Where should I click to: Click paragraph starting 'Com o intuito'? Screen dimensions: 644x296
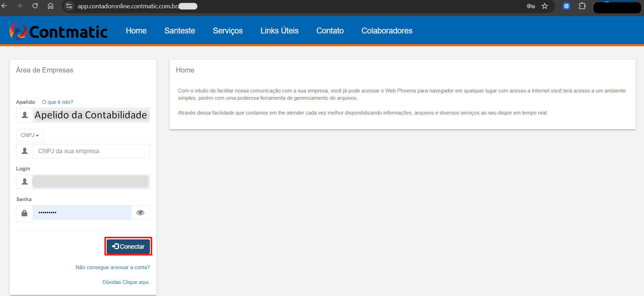402,94
